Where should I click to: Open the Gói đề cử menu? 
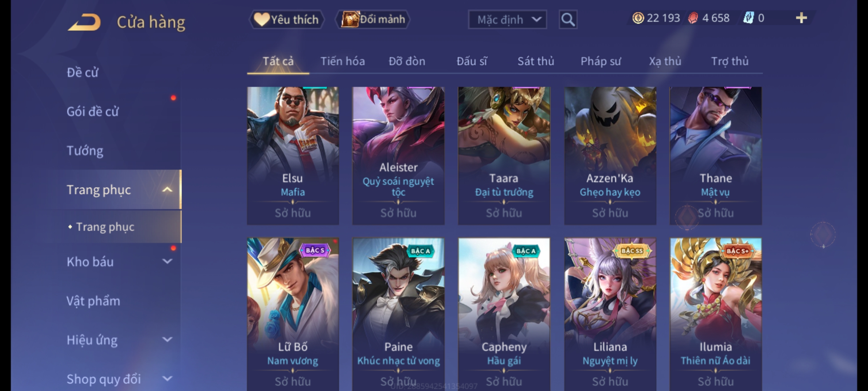coord(93,112)
